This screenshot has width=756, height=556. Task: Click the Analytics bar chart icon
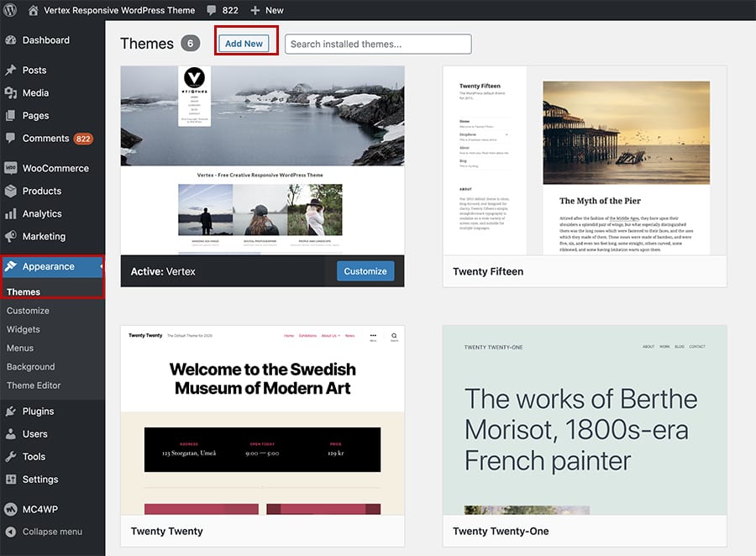(x=11, y=213)
